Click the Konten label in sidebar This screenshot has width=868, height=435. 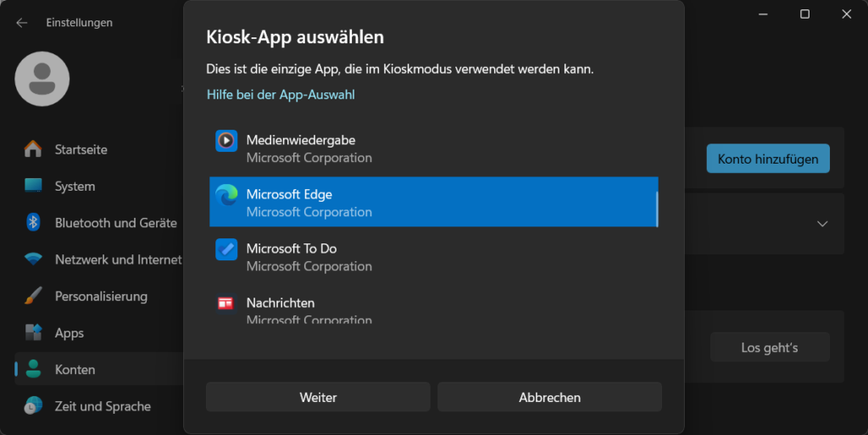coord(75,370)
